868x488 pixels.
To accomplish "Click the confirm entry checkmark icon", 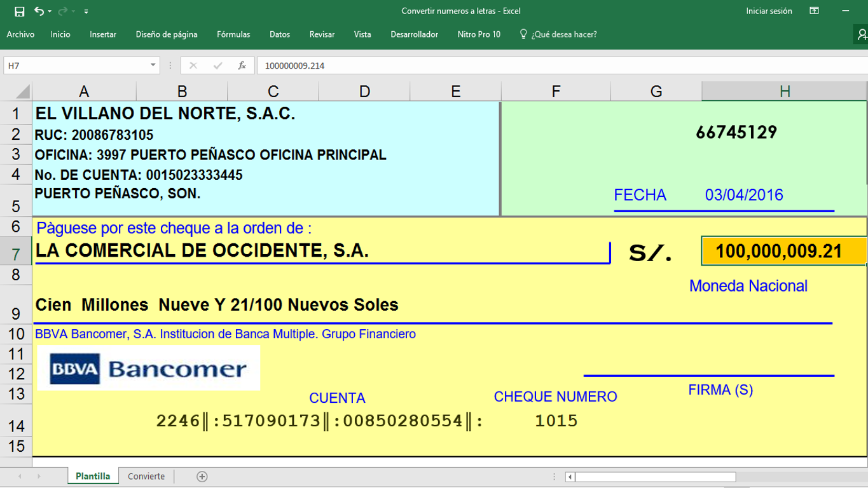I will pos(217,65).
